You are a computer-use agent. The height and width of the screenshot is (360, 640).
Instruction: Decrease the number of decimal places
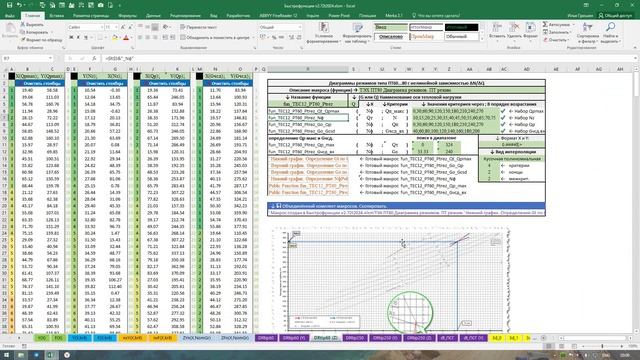click(299, 37)
